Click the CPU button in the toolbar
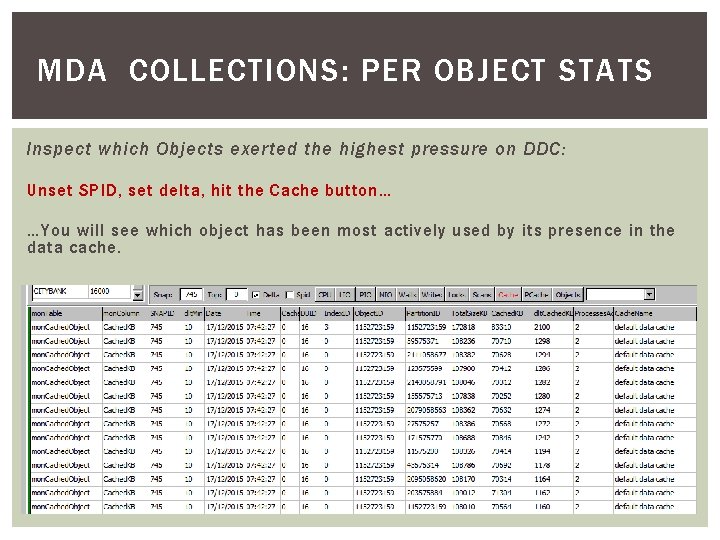This screenshot has width=720, height=540. coord(325,295)
